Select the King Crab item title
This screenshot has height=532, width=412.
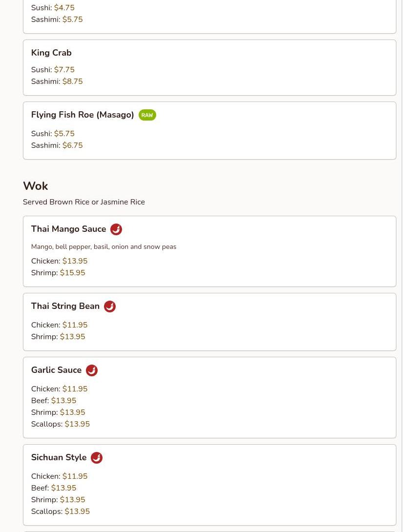point(51,53)
